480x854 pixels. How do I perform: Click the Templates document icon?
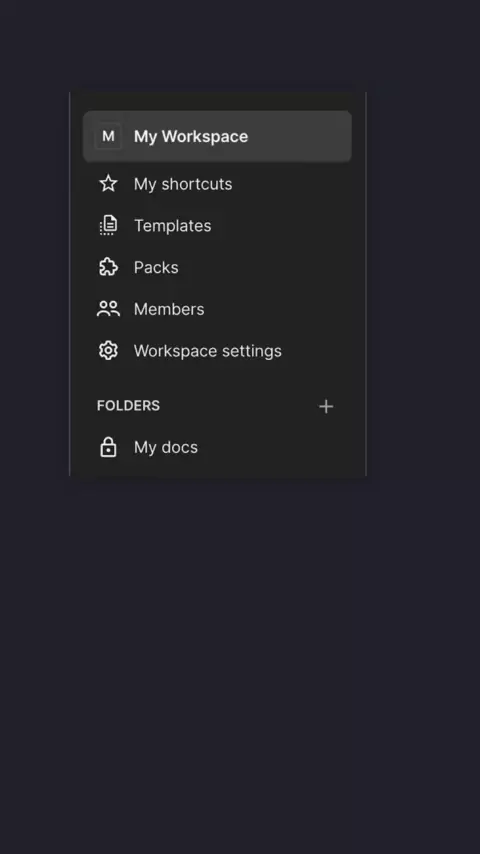108,225
